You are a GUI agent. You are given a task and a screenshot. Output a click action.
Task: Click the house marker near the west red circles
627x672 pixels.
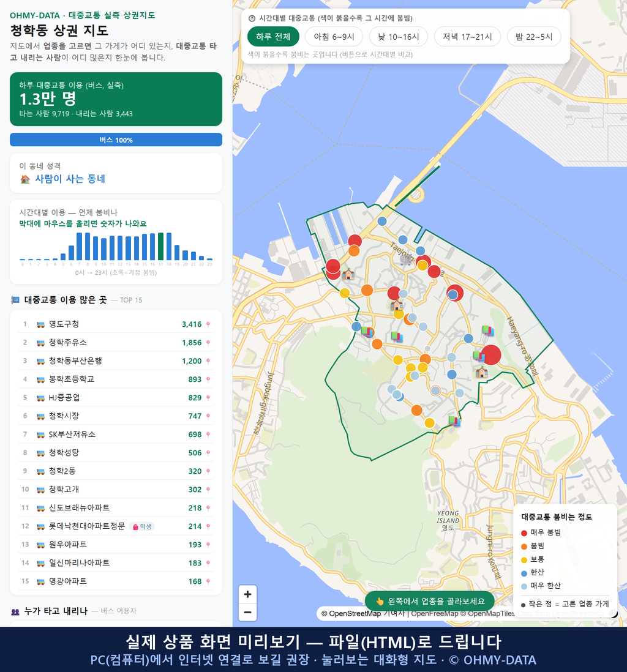pyautogui.click(x=348, y=274)
